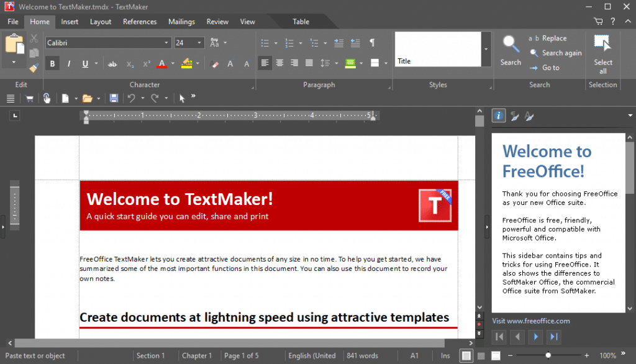
Task: Click the Go to button
Action: (544, 68)
